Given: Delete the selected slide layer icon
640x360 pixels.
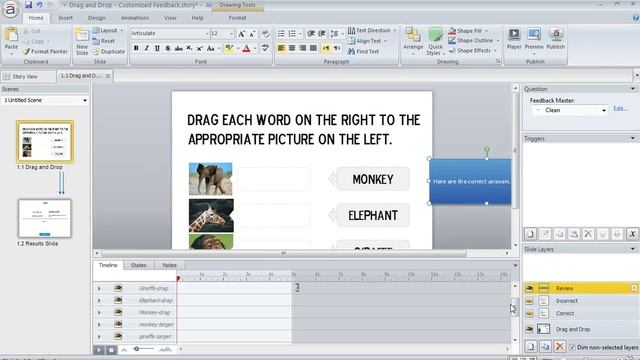Looking at the screenshot, I should point(560,347).
